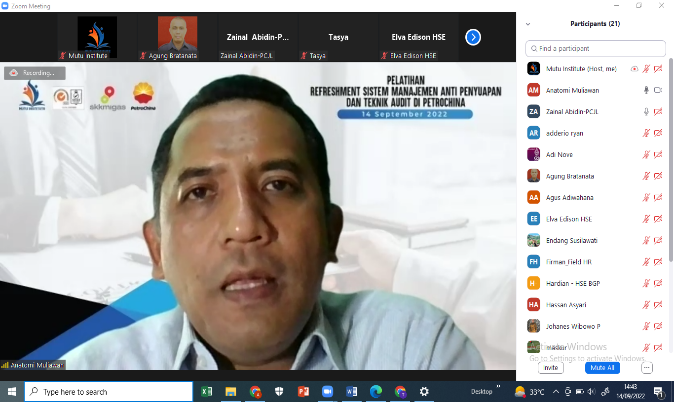
Task: Click the Find a participant search field
Action: coord(596,48)
